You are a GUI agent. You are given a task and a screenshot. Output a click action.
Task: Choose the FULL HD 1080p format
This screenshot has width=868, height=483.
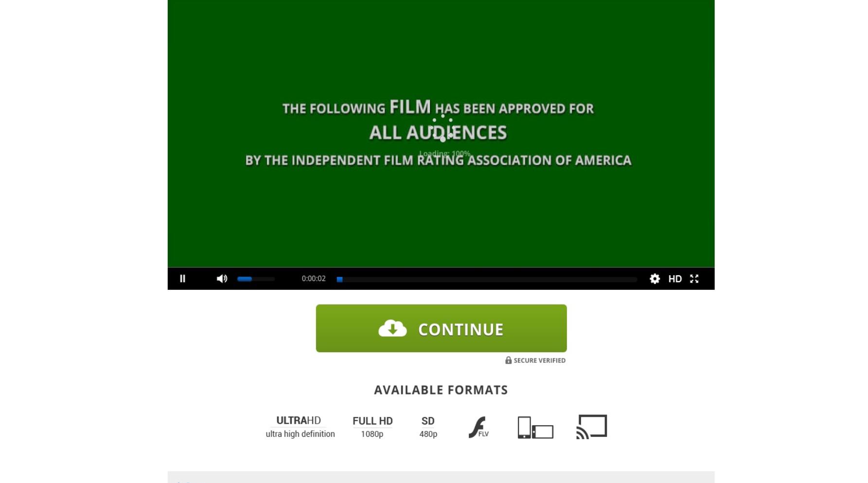[372, 427]
